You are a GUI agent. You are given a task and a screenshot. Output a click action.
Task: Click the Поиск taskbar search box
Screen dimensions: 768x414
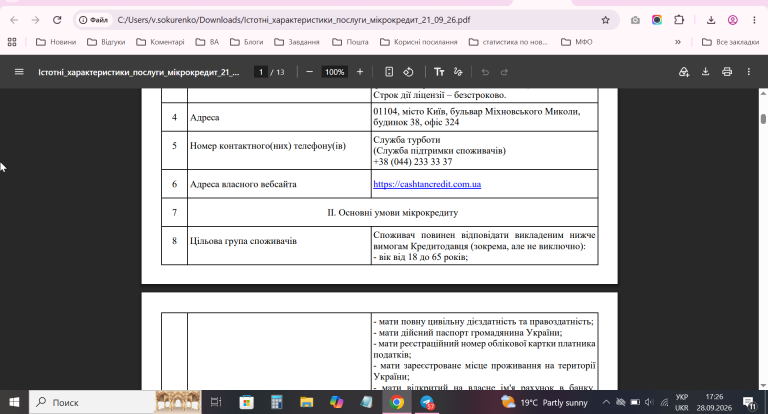click(115, 402)
